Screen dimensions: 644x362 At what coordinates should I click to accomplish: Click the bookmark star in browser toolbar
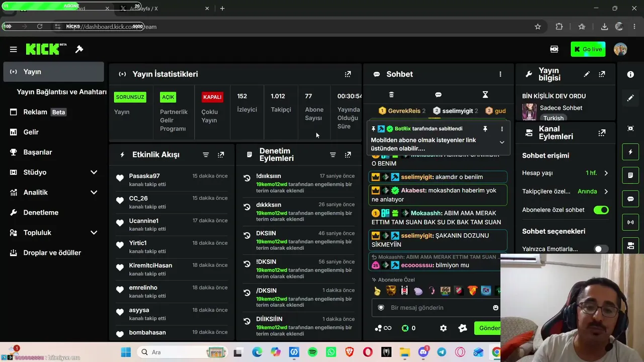click(x=538, y=27)
